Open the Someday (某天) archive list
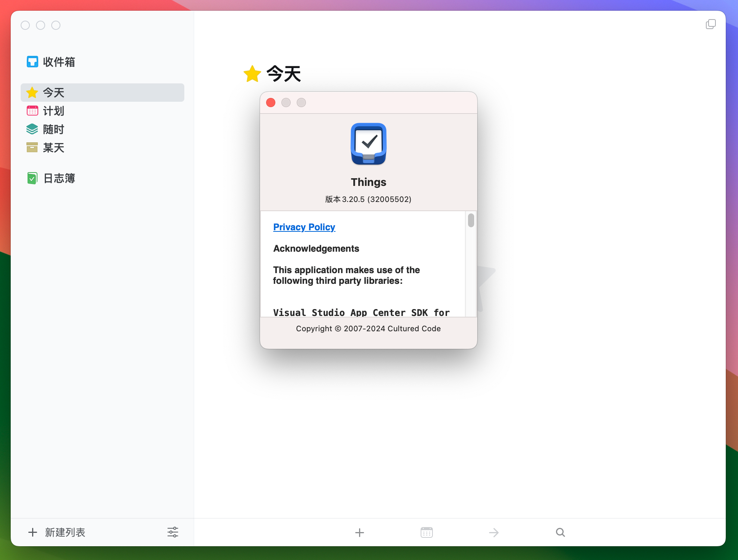 pyautogui.click(x=54, y=148)
